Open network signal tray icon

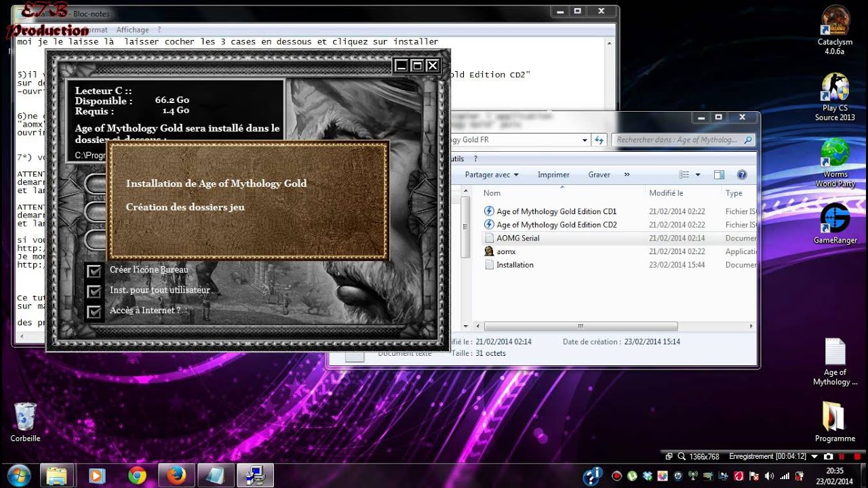click(x=785, y=476)
